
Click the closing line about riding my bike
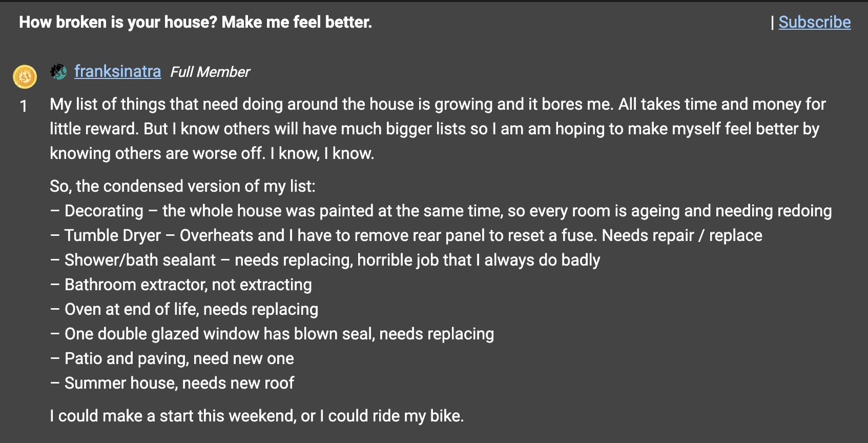click(x=257, y=416)
